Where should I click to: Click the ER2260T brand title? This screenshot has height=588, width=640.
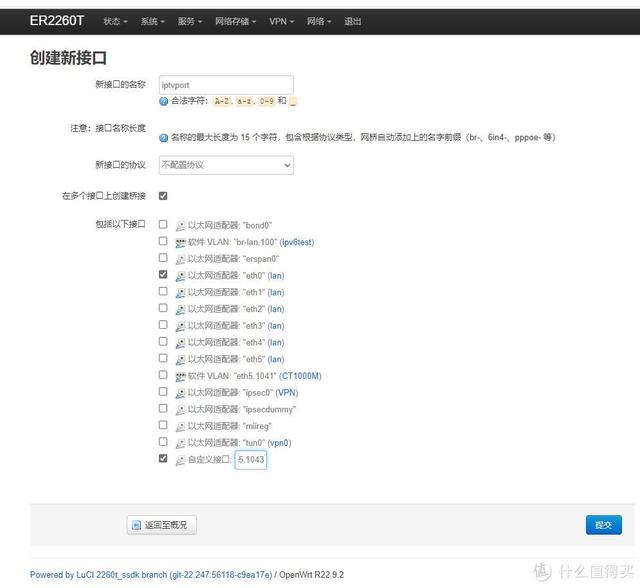57,20
